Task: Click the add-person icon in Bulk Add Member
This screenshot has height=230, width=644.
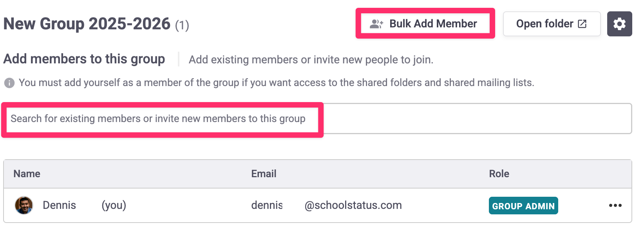Action: pos(376,24)
